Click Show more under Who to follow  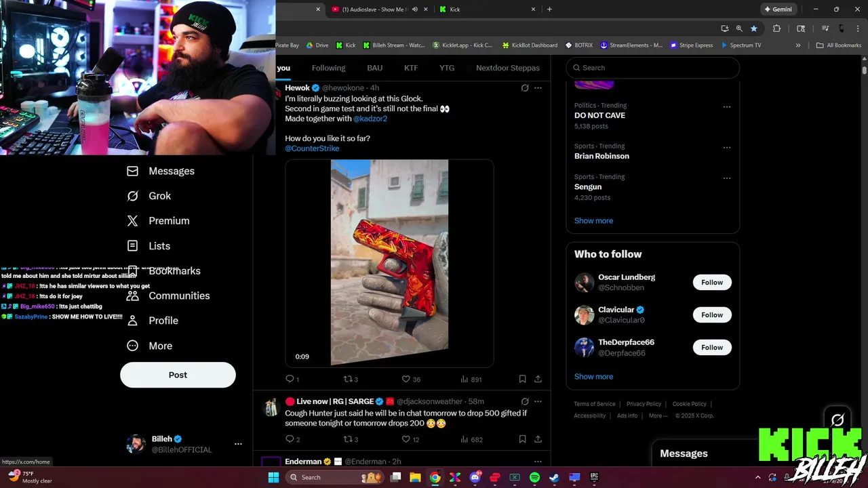point(593,376)
